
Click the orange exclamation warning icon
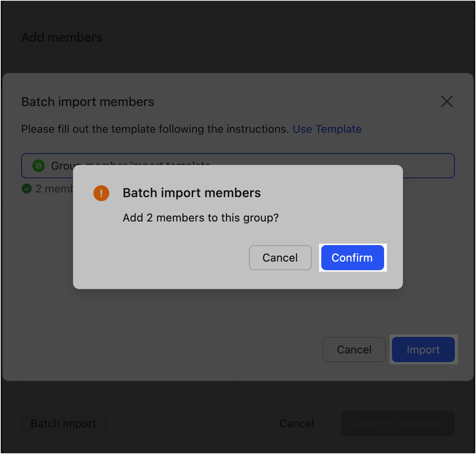pos(101,193)
